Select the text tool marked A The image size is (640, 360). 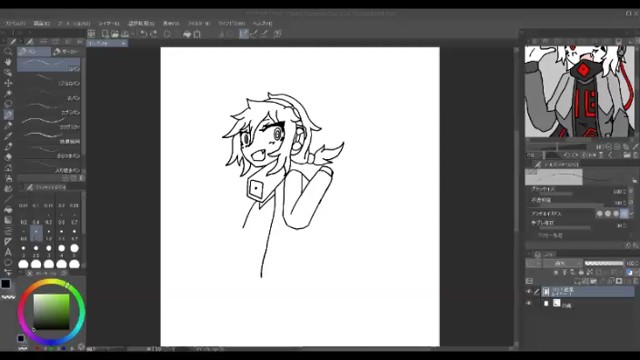pos(8,252)
